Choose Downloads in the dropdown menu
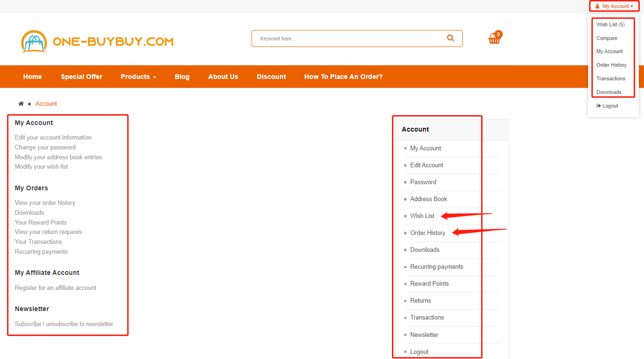 coord(609,92)
